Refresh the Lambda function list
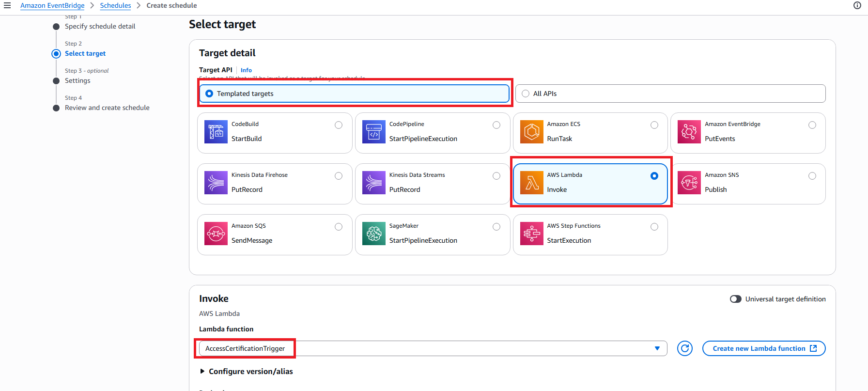868x391 pixels. 685,348
